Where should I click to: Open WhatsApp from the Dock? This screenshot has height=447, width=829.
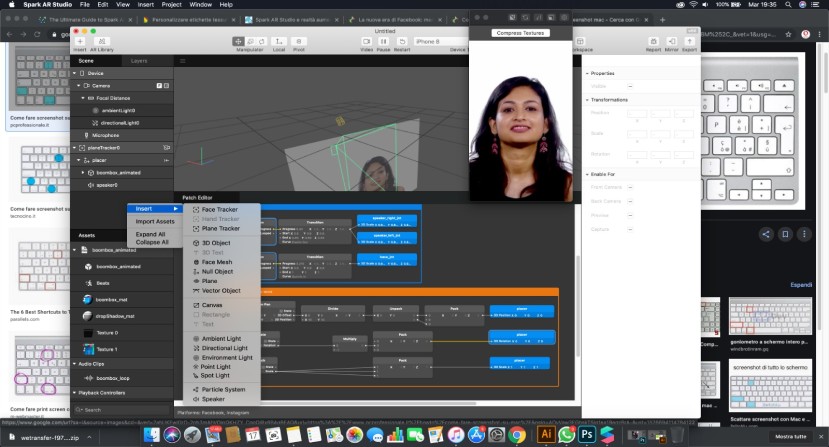pos(566,435)
